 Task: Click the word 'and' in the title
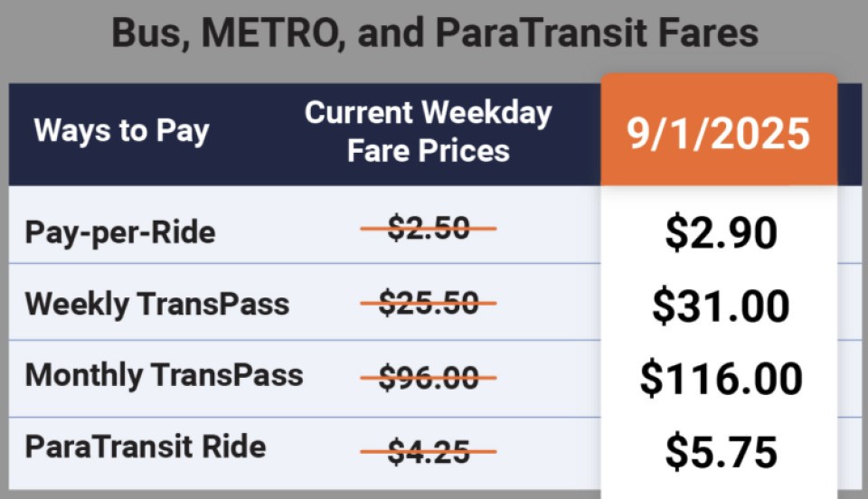(392, 33)
